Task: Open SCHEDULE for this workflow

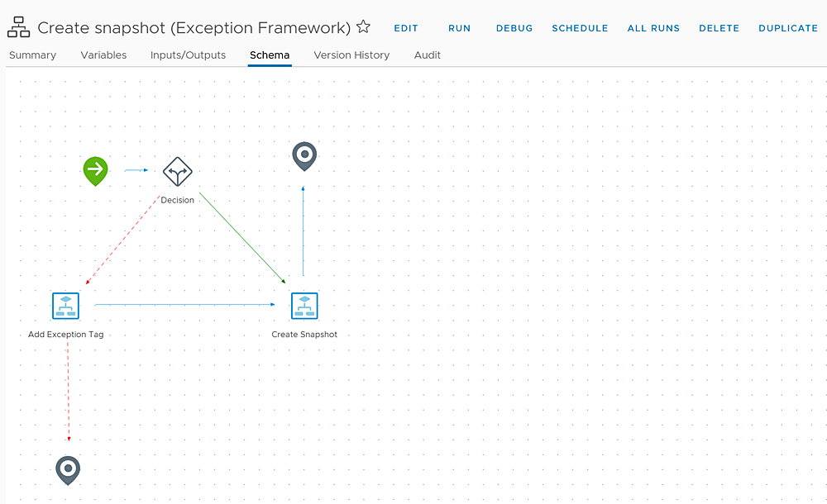Action: tap(581, 28)
